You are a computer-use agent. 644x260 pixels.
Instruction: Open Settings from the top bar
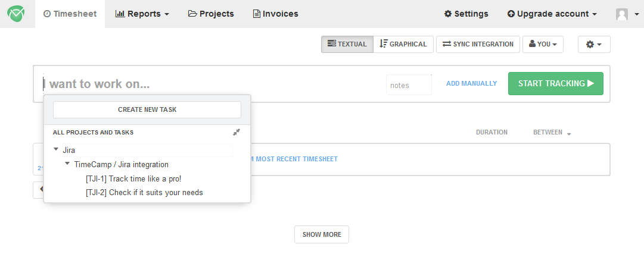click(x=466, y=14)
